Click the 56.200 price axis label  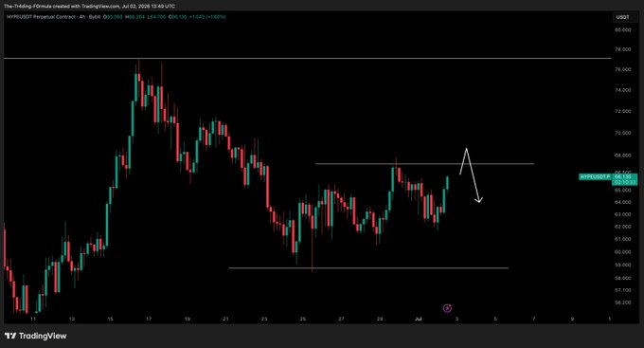click(x=622, y=302)
